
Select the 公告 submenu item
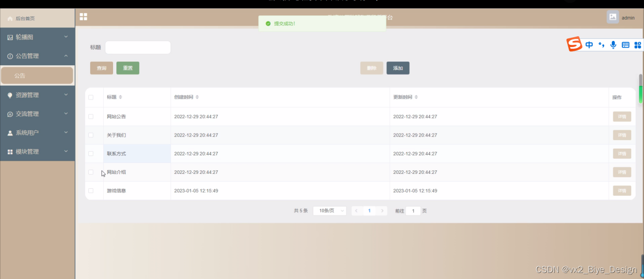pos(37,75)
